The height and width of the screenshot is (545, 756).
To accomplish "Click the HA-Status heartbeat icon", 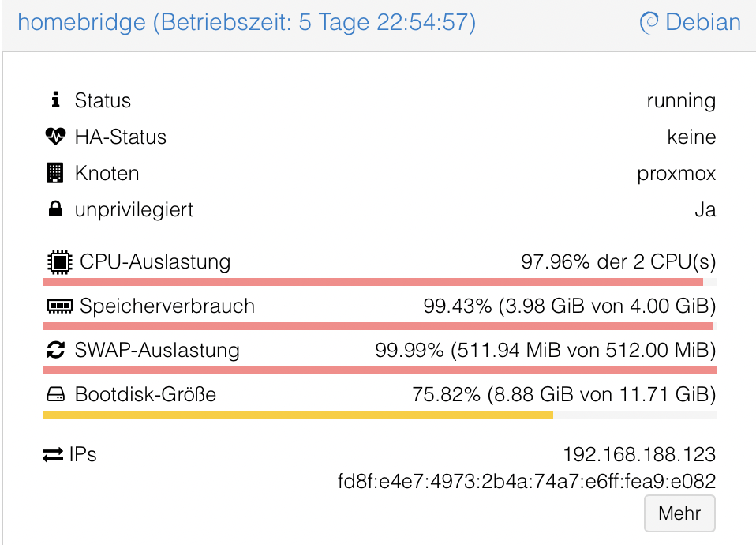I will (x=55, y=137).
